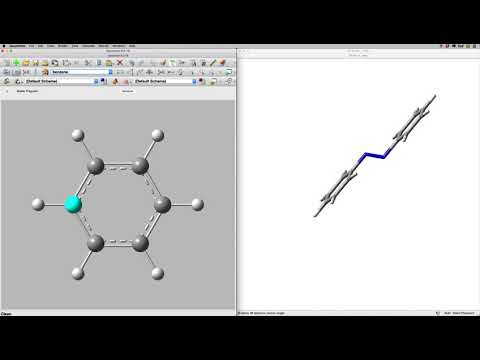Select the bottom-right hydrogen atom
Screen dimensions: 480x360
[x=158, y=274]
